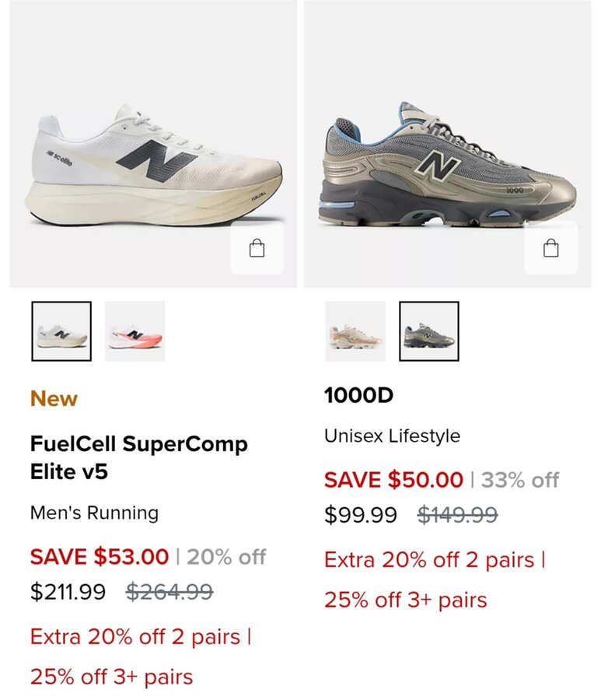Click the SAVE $53.00 discount text
The image size is (601, 700).
point(100,557)
